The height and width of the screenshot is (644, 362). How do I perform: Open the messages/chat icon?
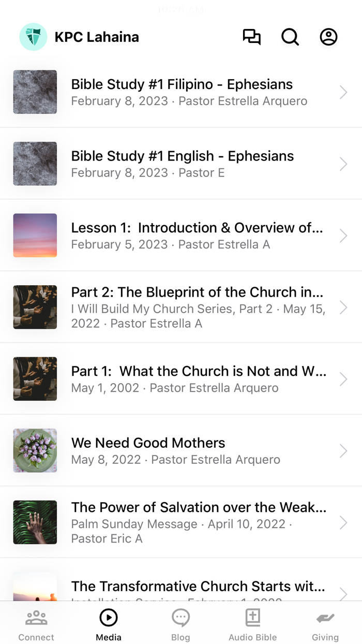(252, 37)
